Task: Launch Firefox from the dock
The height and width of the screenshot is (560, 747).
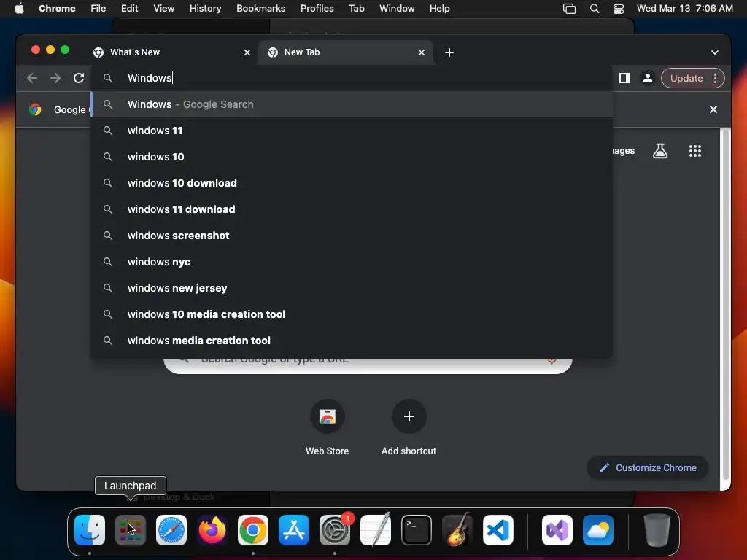Action: point(212,530)
